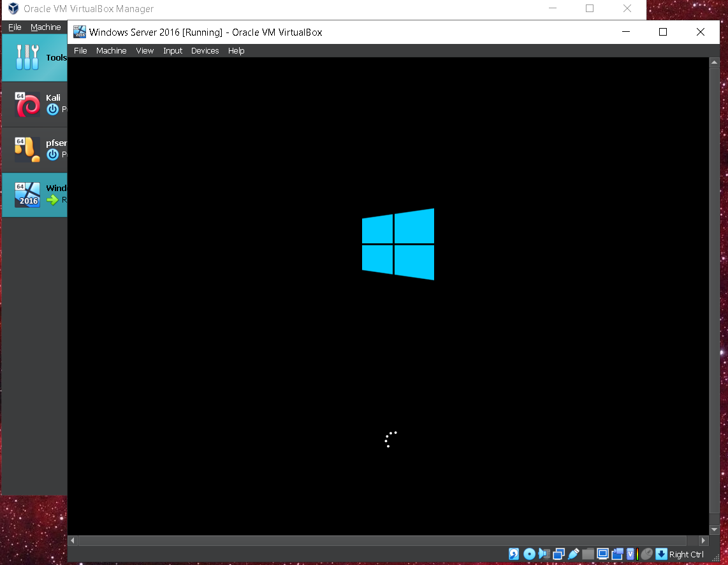Open the VM window File menu
The width and height of the screenshot is (728, 565).
pos(80,50)
